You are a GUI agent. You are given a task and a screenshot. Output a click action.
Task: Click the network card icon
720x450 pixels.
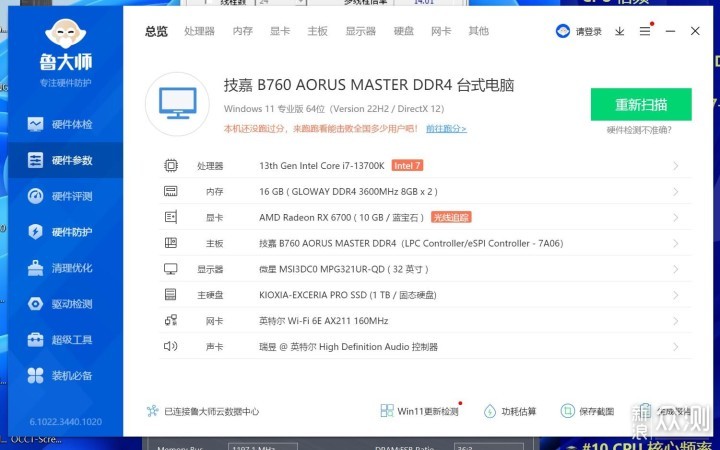pyautogui.click(x=171, y=320)
